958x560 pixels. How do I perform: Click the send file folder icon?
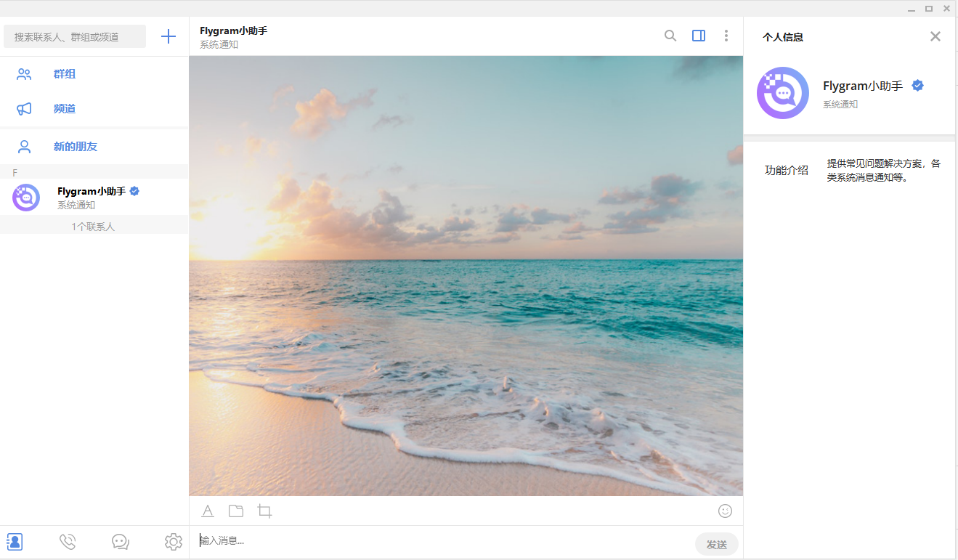click(x=236, y=511)
